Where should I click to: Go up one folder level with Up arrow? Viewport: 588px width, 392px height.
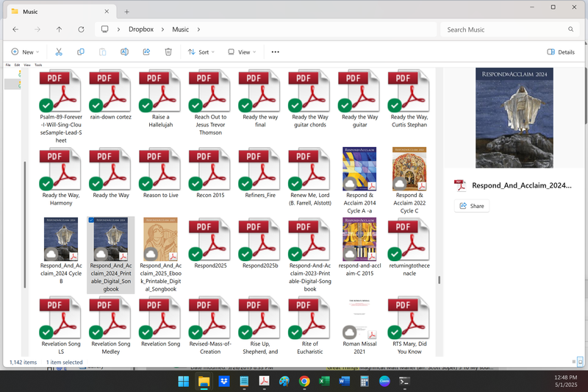click(59, 29)
